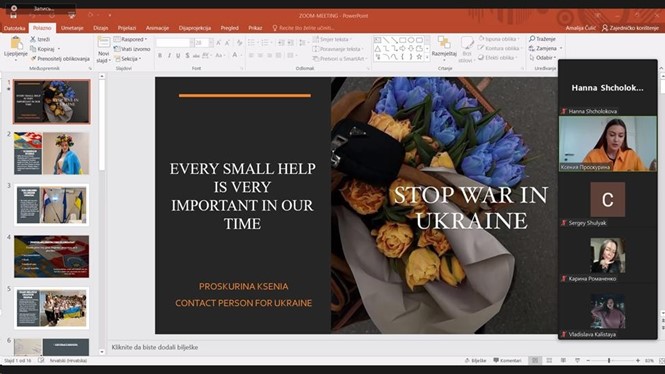
Task: Click the Traženje search magnifier icon
Action: pyautogui.click(x=532, y=39)
